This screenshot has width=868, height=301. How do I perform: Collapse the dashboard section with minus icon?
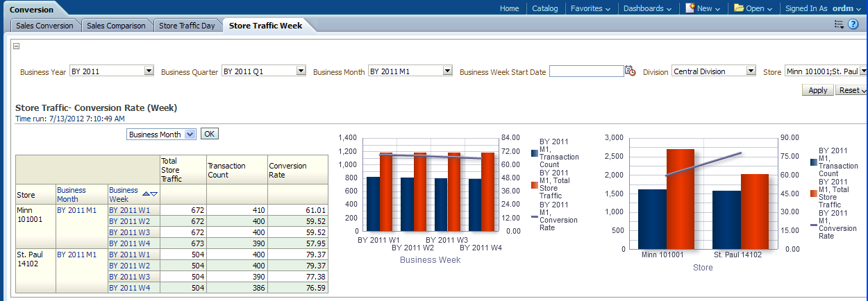(17, 46)
